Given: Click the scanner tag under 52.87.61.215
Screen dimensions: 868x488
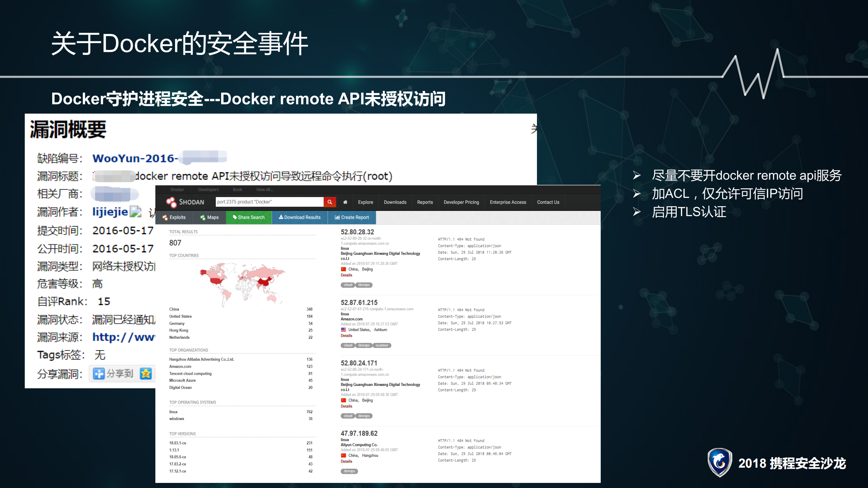Looking at the screenshot, I should pos(382,345).
